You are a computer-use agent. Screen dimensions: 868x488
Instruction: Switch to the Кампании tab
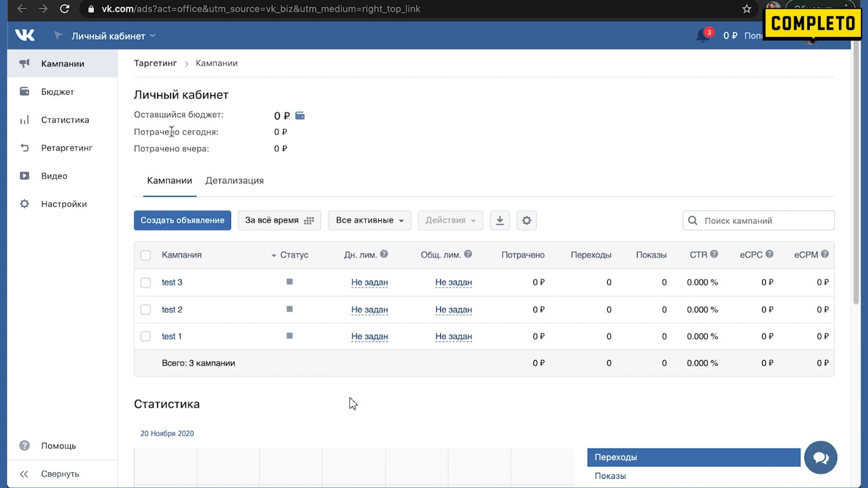(x=170, y=181)
